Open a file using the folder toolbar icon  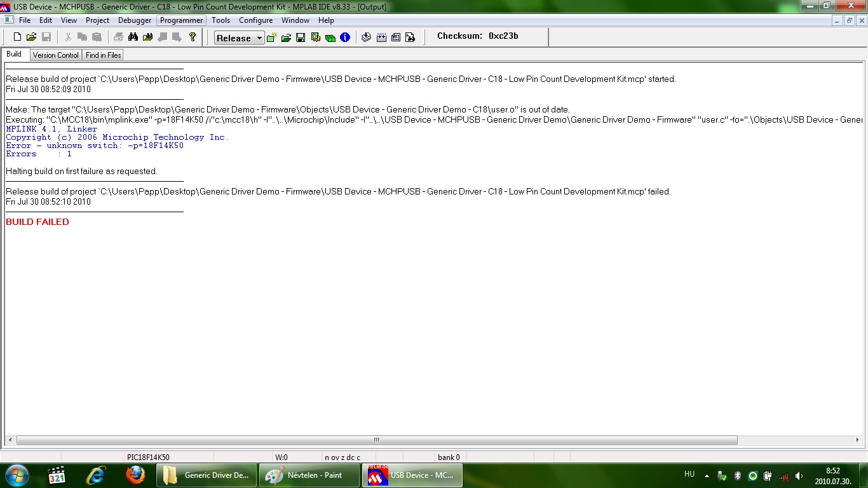coord(32,37)
